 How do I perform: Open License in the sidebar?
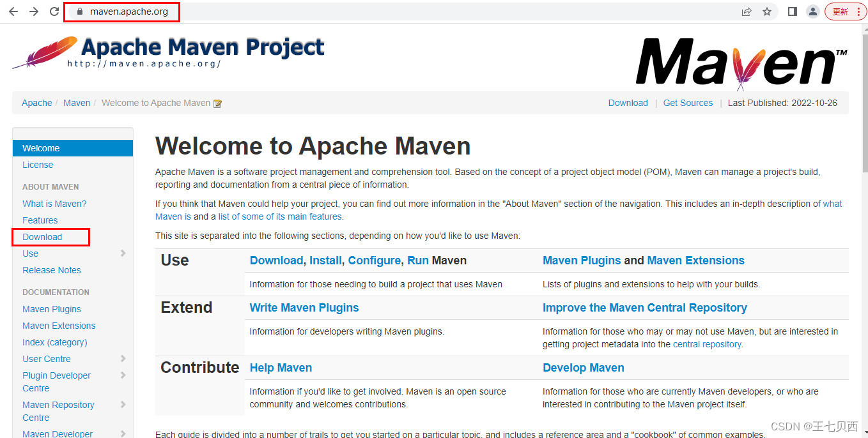tap(38, 165)
